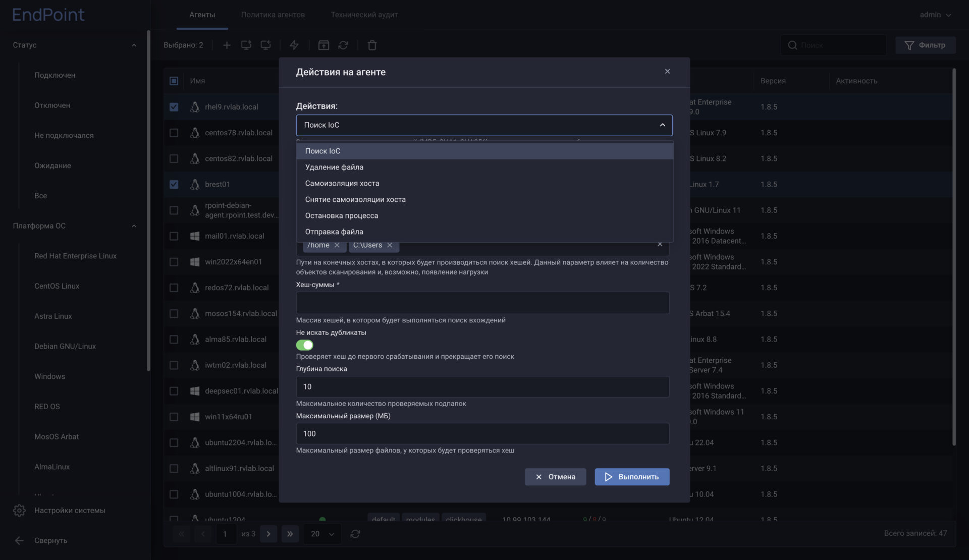969x560 pixels.
Task: Click the agents table vertical scrollbar
Action: pyautogui.click(x=954, y=257)
